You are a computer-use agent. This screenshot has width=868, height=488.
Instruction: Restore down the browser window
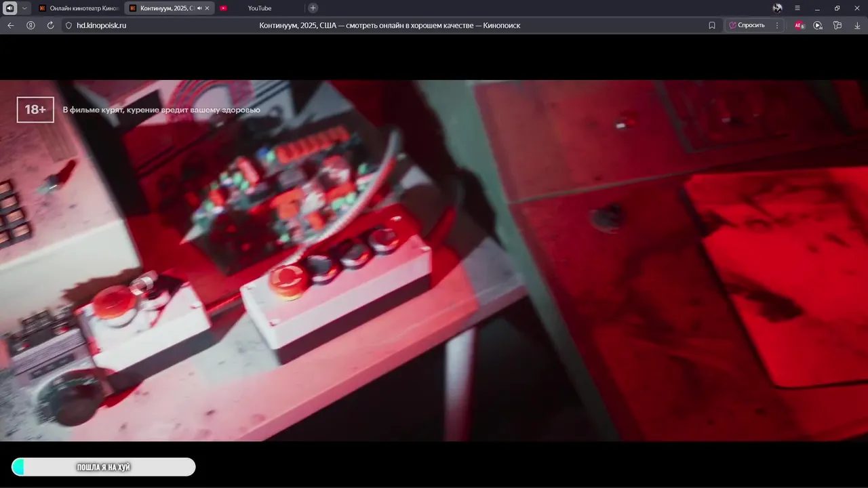837,8
